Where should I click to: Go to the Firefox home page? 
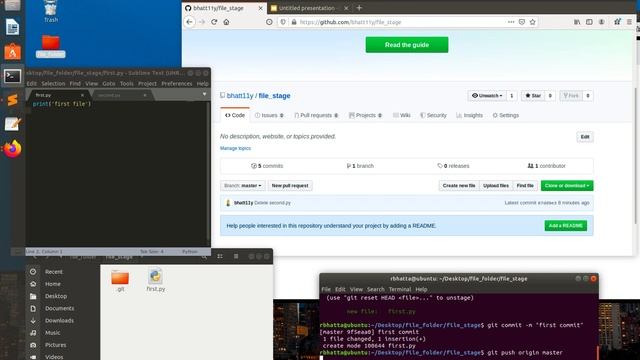point(226,22)
